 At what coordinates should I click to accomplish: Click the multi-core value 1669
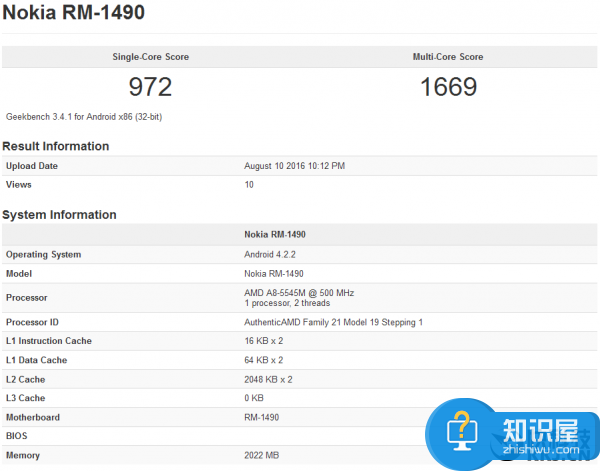point(448,87)
